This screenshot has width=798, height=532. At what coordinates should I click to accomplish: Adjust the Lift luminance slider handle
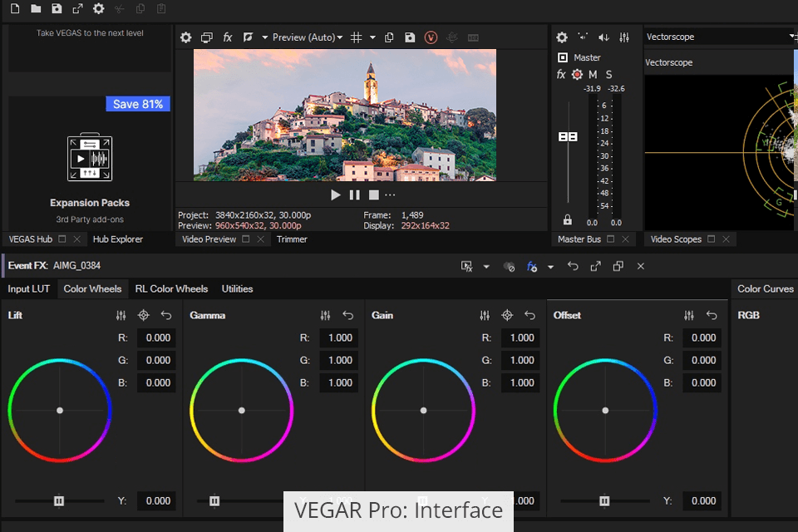[59, 501]
